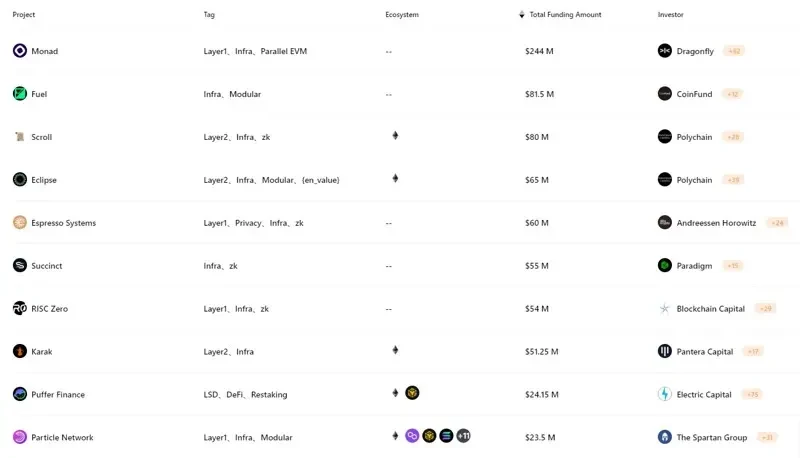Viewport: 800px width, 458px height.
Task: Click the Tag column header
Action: pos(209,15)
